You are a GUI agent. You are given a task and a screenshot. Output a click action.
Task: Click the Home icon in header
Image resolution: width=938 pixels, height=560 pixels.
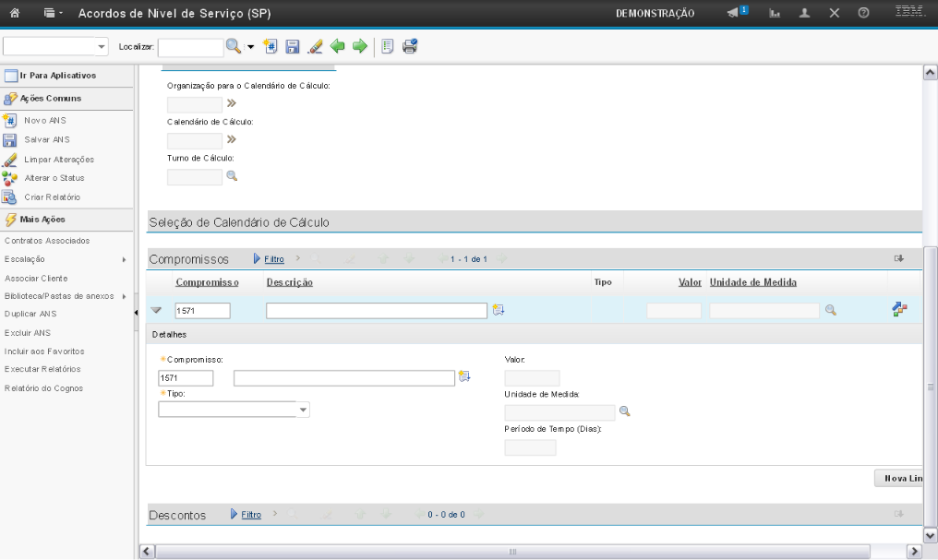click(x=16, y=14)
